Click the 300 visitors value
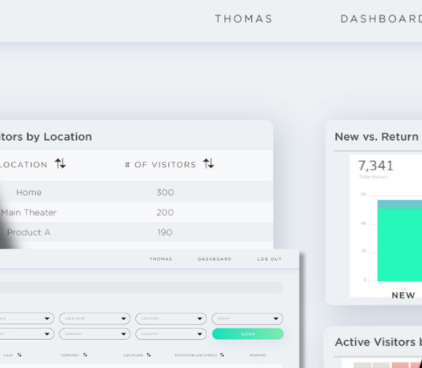 point(165,192)
